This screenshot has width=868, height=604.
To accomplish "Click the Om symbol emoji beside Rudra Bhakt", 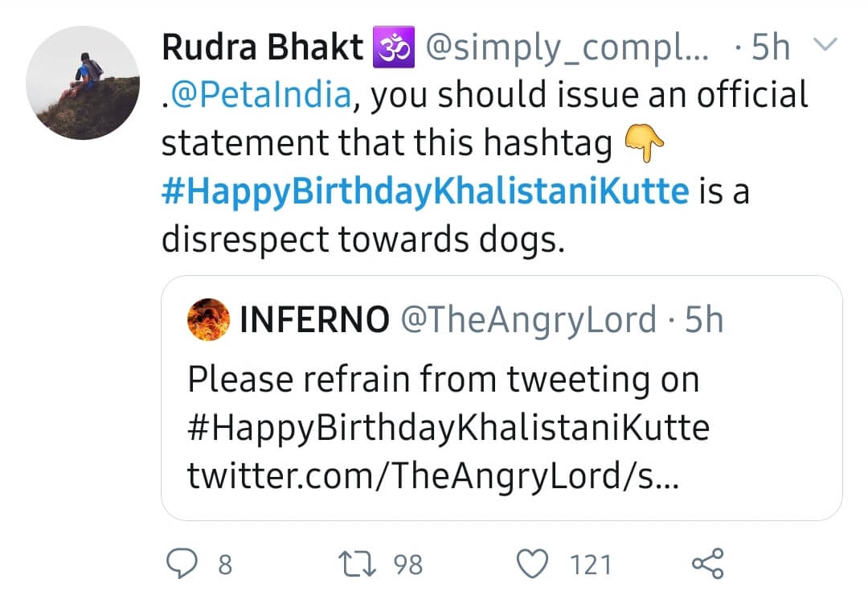I will pyautogui.click(x=394, y=49).
